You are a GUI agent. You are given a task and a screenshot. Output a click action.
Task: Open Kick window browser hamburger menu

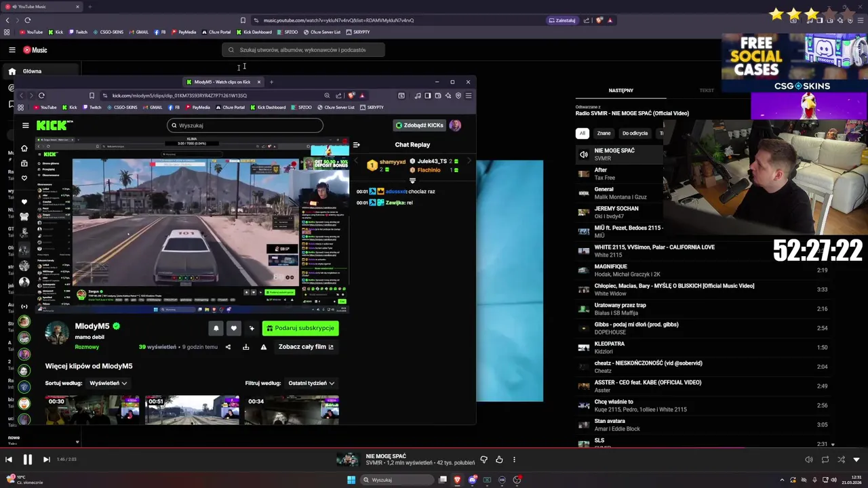point(469,96)
